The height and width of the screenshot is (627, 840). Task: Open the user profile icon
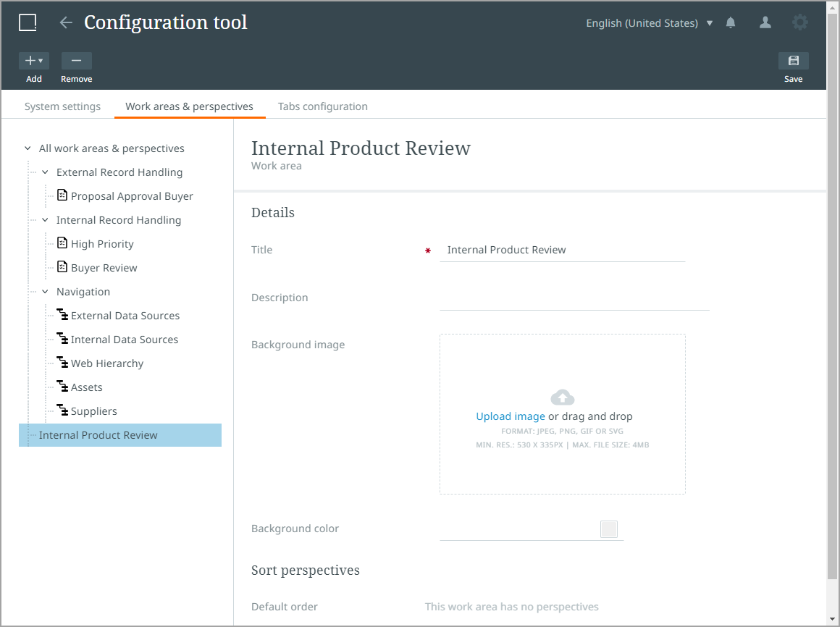765,23
